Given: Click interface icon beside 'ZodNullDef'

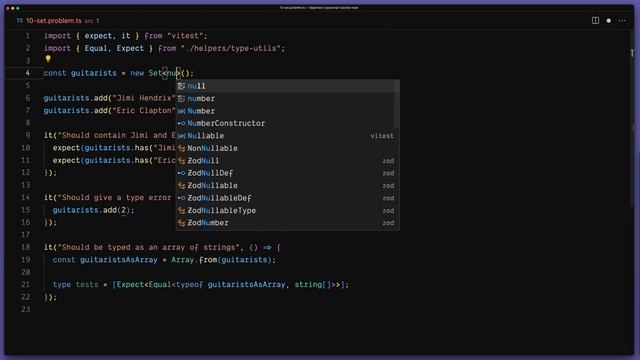Looking at the screenshot, I should [182, 173].
